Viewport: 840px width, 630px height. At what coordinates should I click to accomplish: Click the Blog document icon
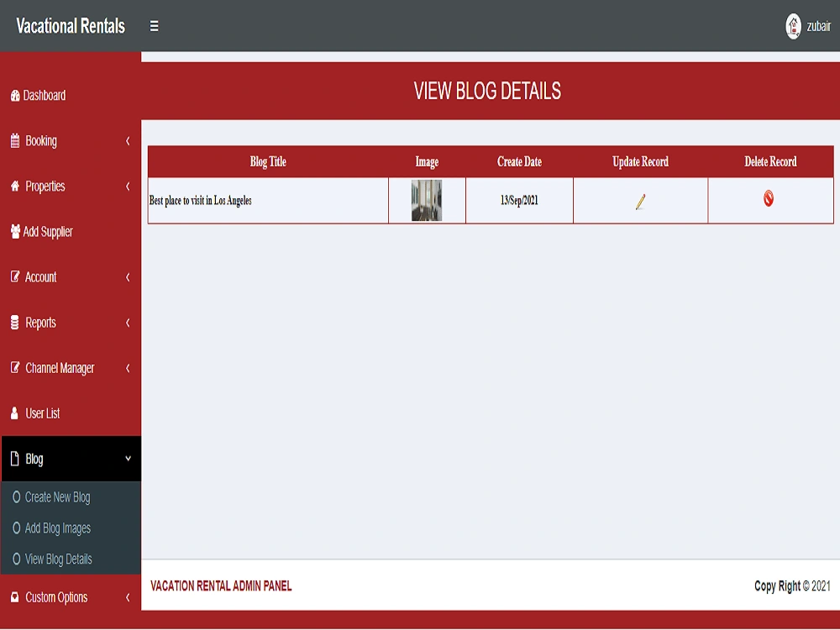pos(14,459)
